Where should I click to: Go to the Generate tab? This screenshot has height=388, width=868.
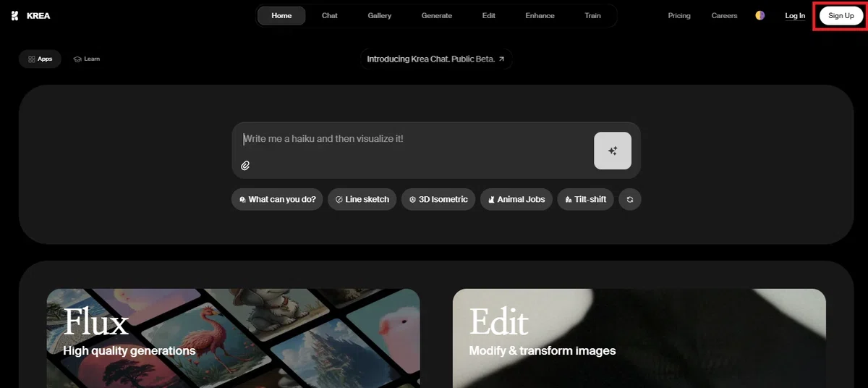pos(437,15)
